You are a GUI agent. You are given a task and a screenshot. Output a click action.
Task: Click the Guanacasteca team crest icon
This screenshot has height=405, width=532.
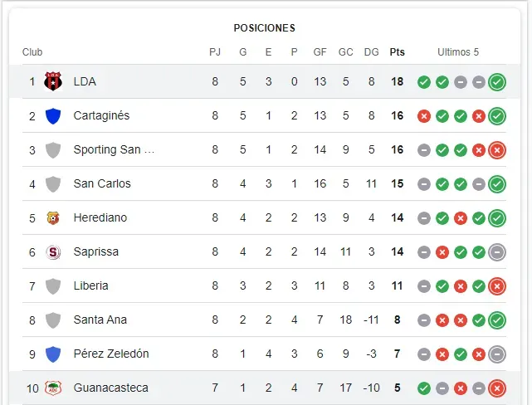tap(53, 388)
